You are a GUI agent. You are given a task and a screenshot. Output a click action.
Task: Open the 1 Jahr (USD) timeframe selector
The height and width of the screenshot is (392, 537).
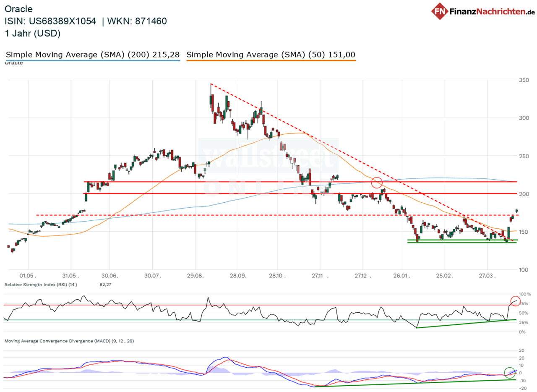pos(33,34)
